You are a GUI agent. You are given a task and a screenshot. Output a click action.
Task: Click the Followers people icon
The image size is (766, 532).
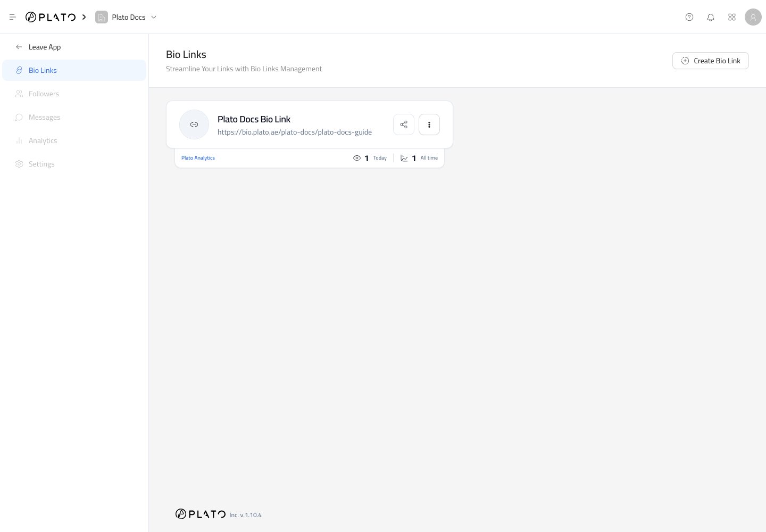click(x=19, y=94)
